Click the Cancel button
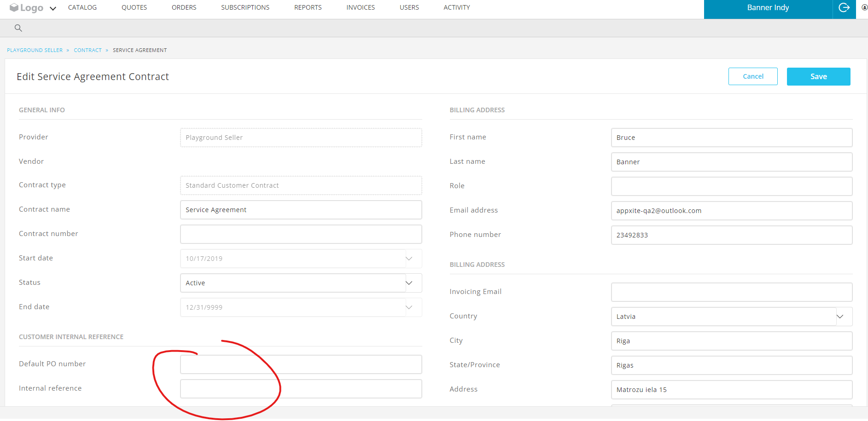The image size is (868, 421). [x=753, y=76]
